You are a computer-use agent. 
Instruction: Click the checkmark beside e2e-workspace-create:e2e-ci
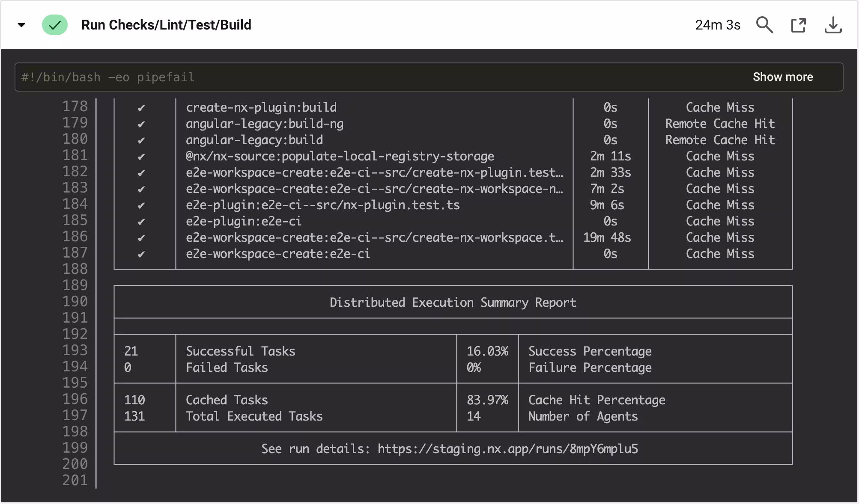[x=141, y=254]
